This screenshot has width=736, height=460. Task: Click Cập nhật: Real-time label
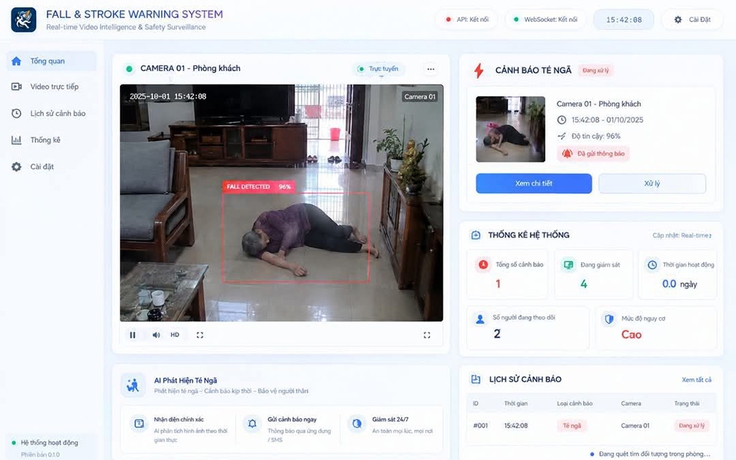click(682, 235)
